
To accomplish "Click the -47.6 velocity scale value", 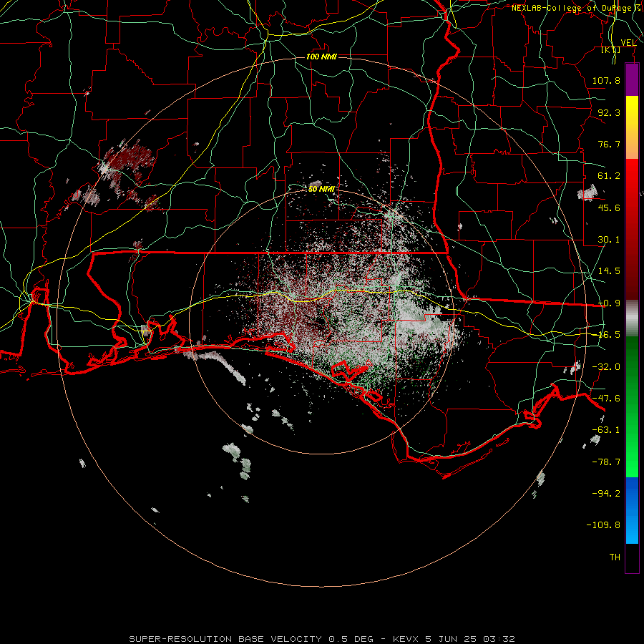I will click(606, 399).
